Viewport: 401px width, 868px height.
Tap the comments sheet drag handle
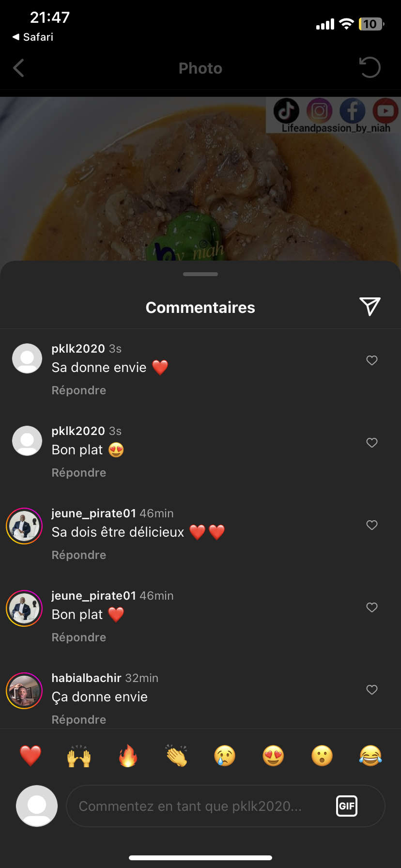point(200,274)
